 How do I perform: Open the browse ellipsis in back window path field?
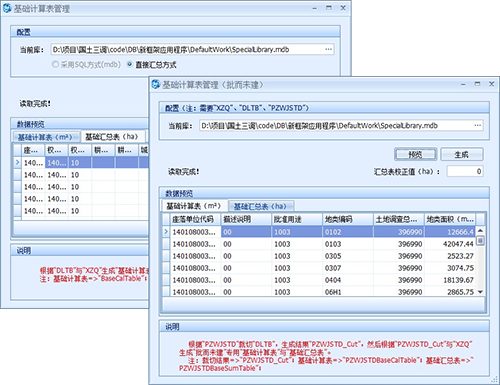tap(328, 49)
